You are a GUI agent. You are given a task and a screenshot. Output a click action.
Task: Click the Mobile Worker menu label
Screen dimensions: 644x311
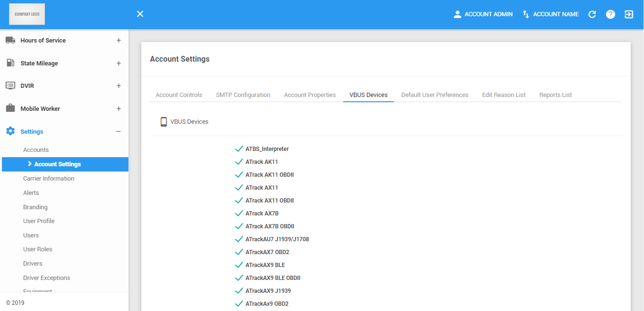click(40, 108)
